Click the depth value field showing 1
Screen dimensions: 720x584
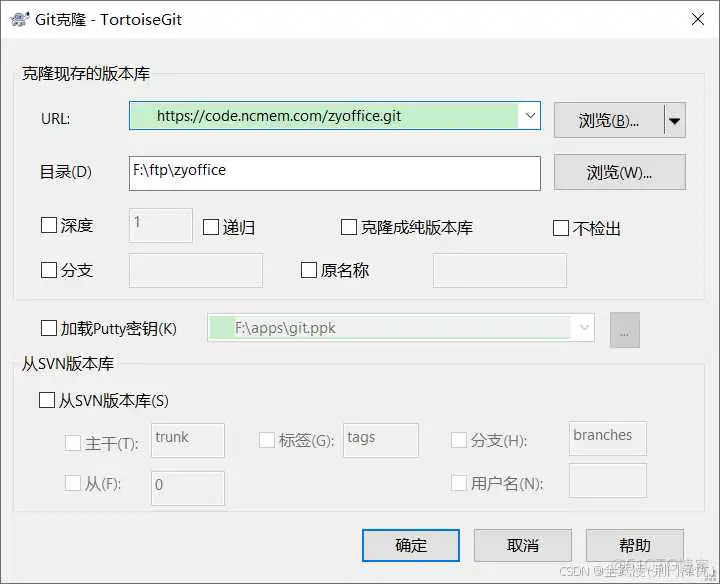tap(161, 225)
